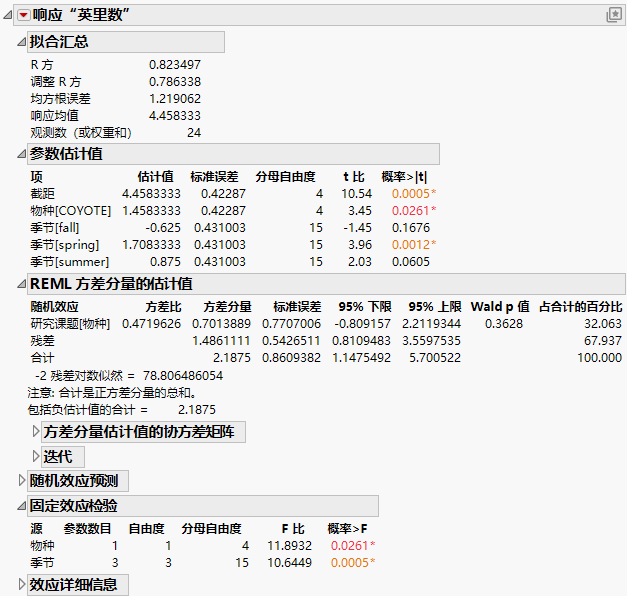Viewport: 627px width, 596px height.
Task: Click the 0.0012* p-value for 季节[spring]
Action: coord(414,245)
